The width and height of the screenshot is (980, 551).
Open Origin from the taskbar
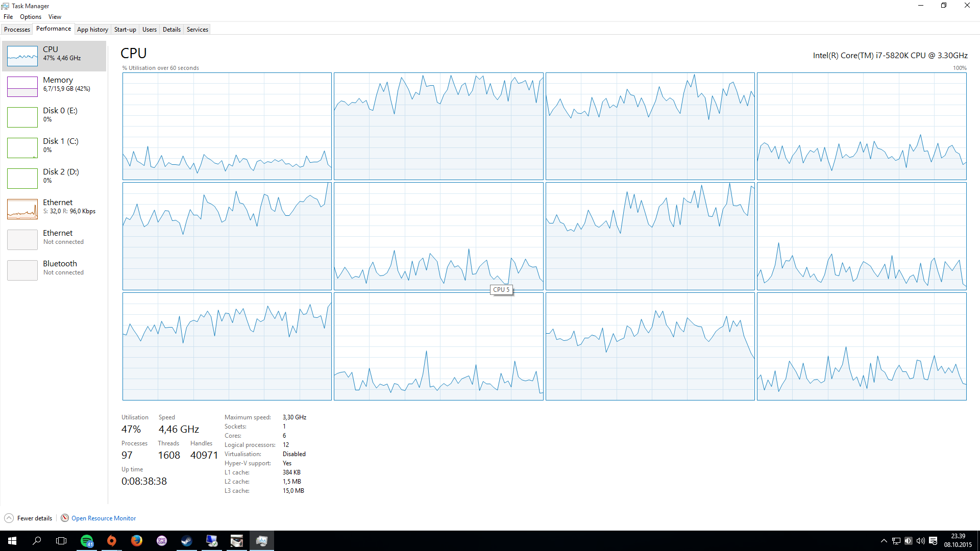click(111, 541)
